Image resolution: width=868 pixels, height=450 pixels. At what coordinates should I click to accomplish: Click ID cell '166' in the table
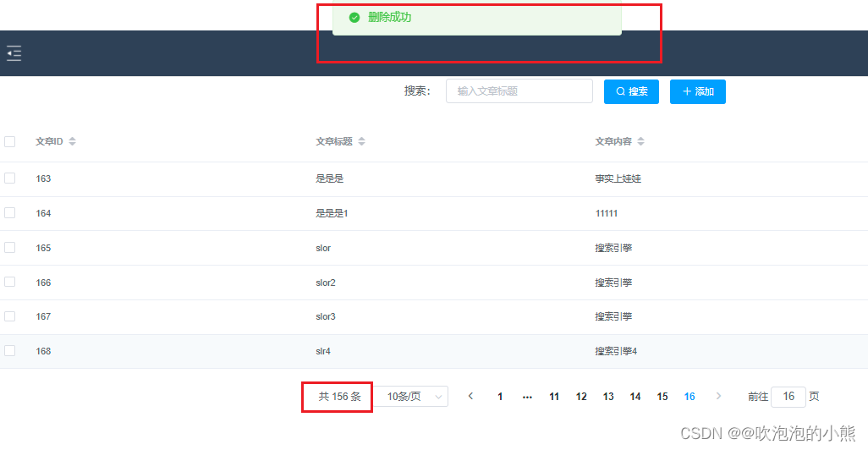click(x=43, y=283)
